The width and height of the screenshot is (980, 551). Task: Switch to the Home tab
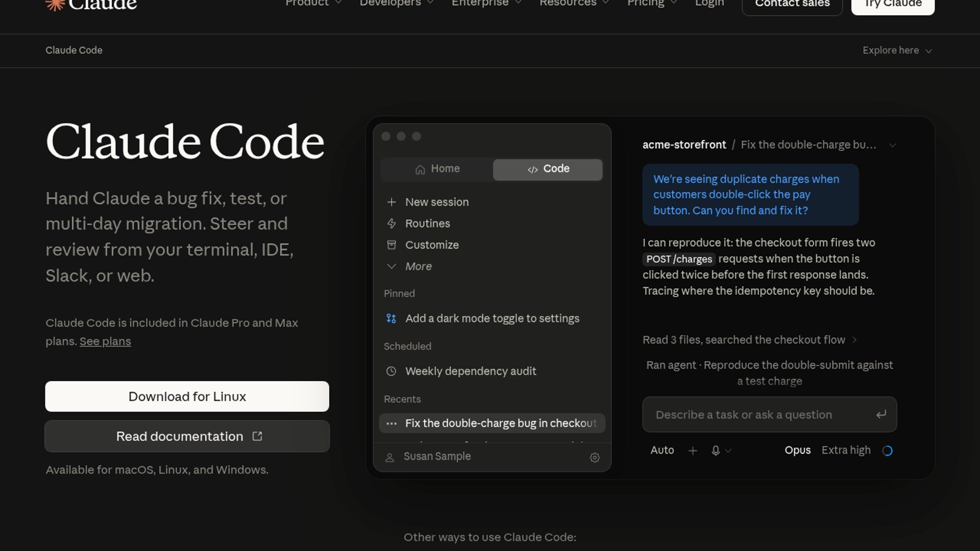tap(437, 169)
